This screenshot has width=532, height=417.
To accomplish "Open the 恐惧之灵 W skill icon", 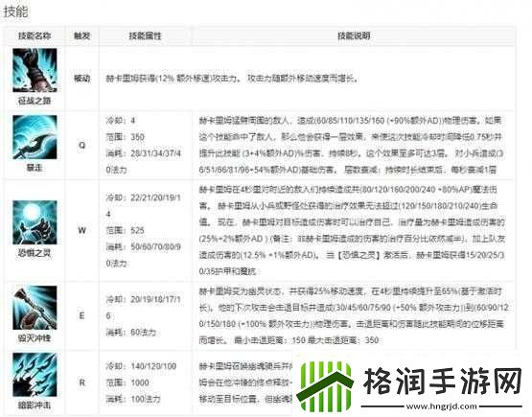I will 35,222.
